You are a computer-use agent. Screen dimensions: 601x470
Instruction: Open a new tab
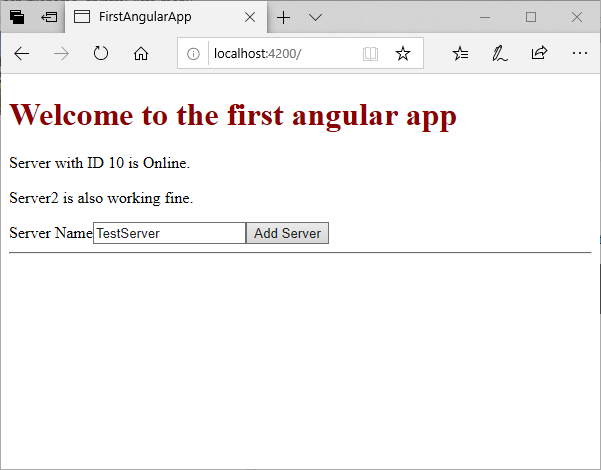tap(283, 17)
